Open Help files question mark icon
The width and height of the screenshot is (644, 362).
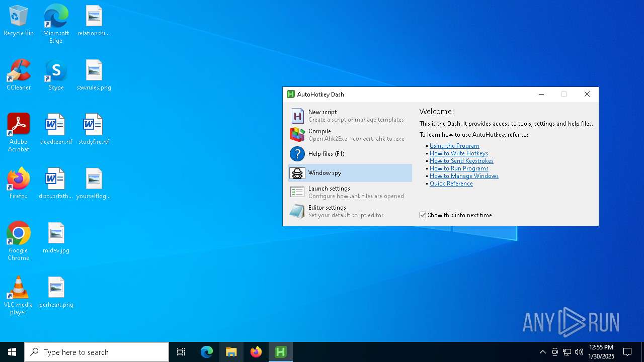coord(297,154)
